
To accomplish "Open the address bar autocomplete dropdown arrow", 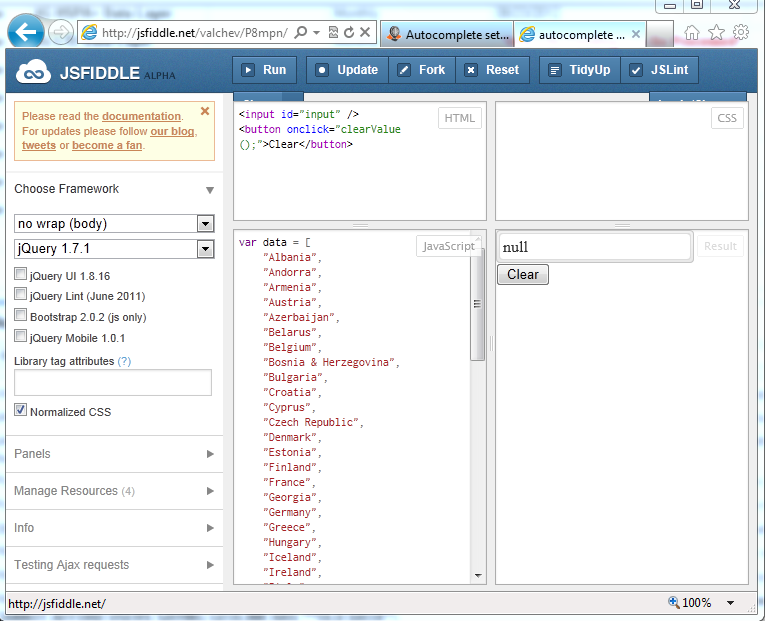I will pos(317,33).
